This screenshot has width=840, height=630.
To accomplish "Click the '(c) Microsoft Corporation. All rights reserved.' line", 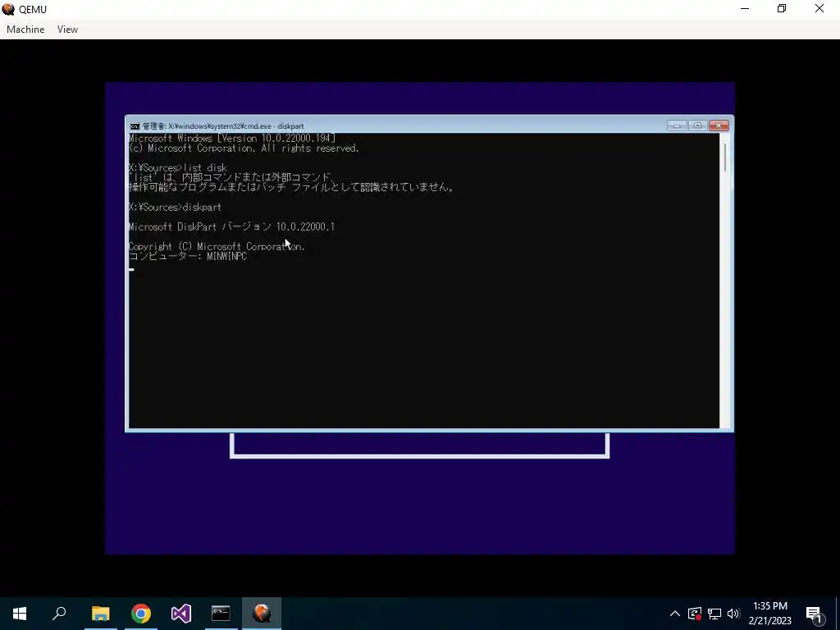I will 244,148.
